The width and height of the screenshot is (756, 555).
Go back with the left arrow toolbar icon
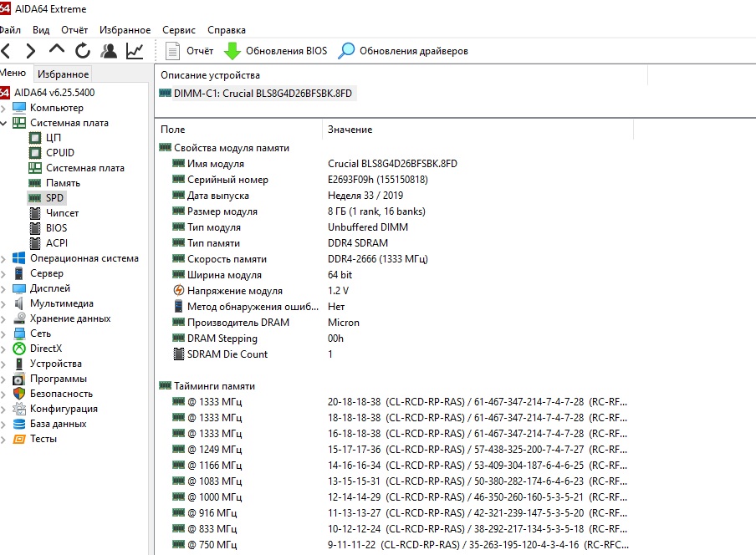pos(5,51)
